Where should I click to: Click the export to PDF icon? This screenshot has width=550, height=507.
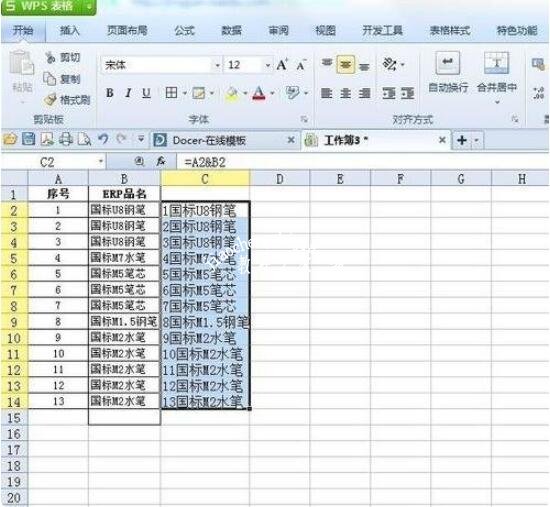(x=47, y=140)
